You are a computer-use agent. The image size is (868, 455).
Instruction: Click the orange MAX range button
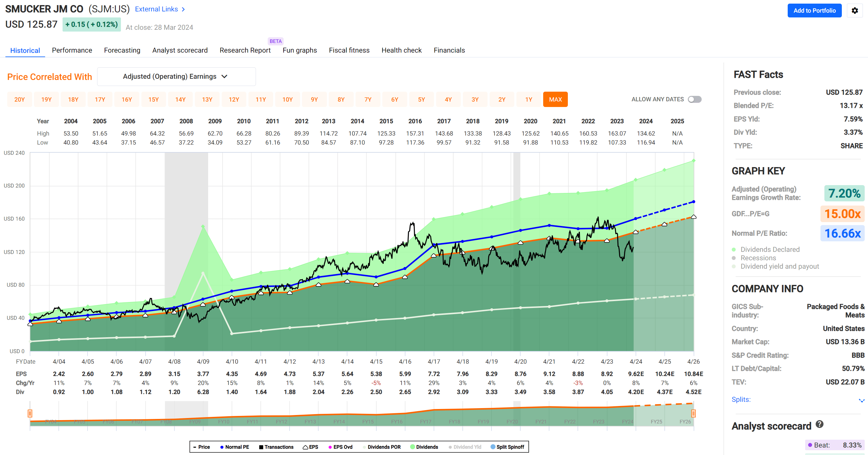tap(555, 99)
